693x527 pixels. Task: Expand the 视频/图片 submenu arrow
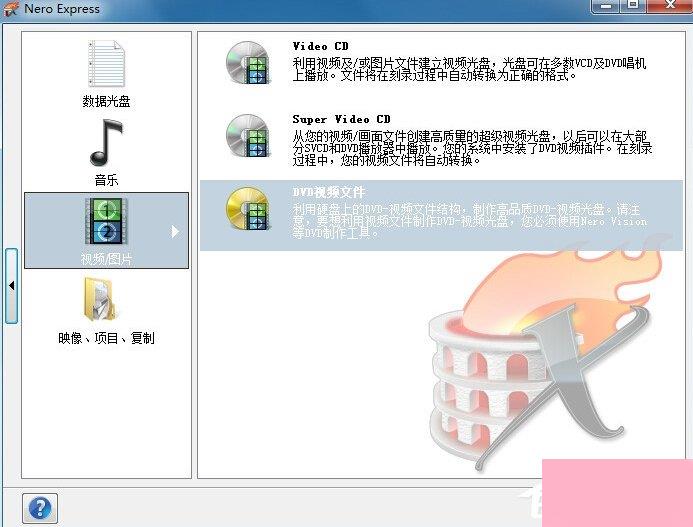tap(175, 232)
